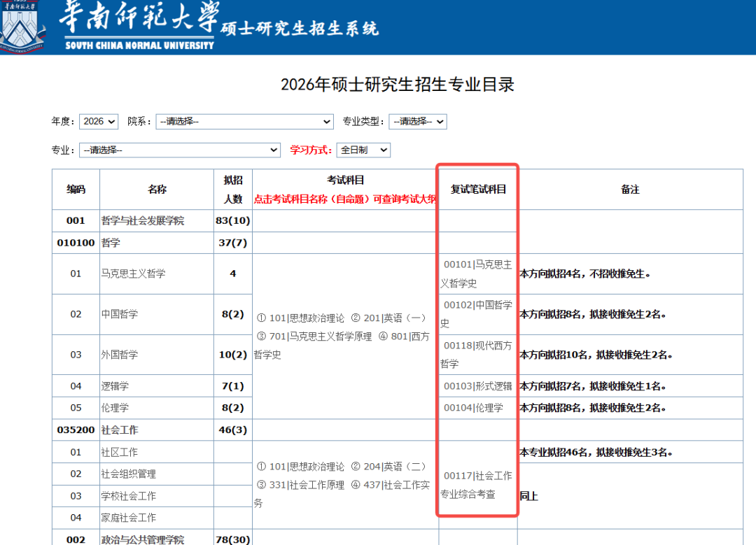Click the 00117|社会工作专业综合考查 cell
Image resolution: width=756 pixels, height=545 pixels.
(477, 485)
